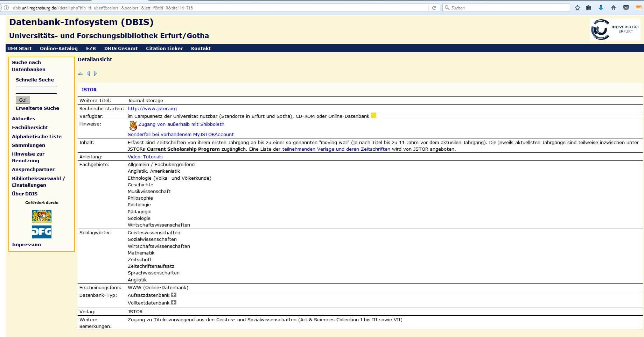The image size is (644, 337).
Task: Open EZB in the navigation bar
Action: (91, 49)
